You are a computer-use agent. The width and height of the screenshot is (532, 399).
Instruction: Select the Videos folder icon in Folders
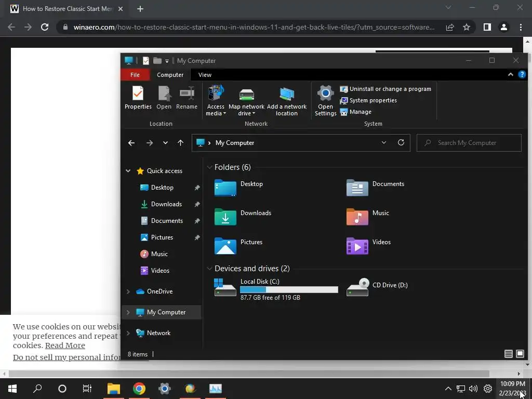coord(357,246)
